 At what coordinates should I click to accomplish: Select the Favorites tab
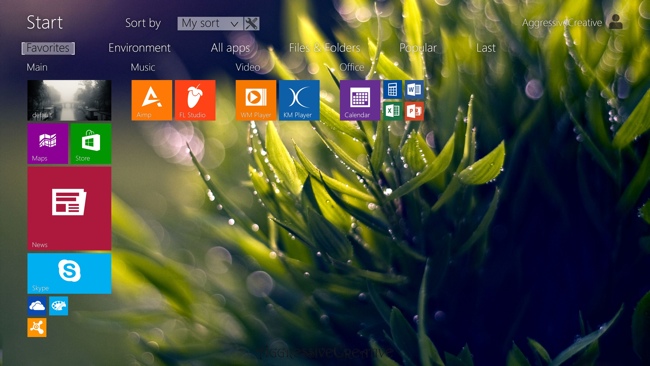click(48, 48)
